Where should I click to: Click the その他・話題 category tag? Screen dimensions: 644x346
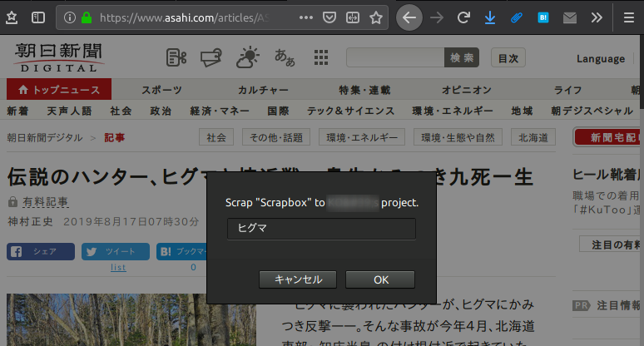tap(276, 137)
